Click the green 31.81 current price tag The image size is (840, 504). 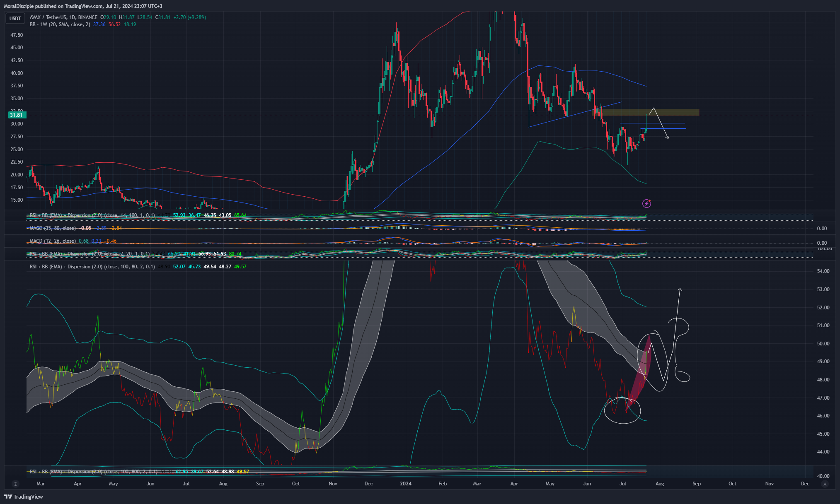tap(17, 115)
